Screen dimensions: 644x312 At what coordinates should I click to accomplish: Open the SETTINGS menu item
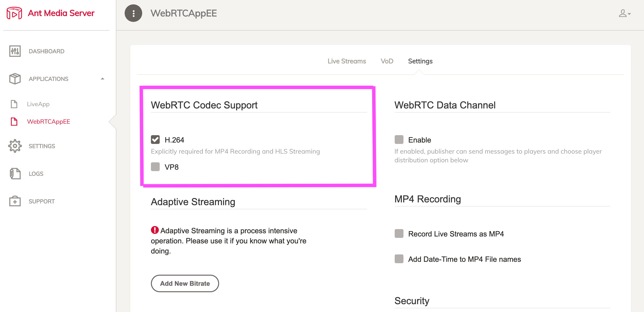pos(42,146)
